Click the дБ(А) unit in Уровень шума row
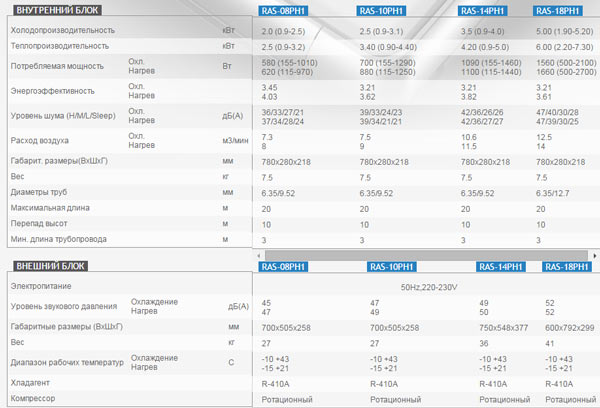This screenshot has height=408, width=600. pos(233,116)
